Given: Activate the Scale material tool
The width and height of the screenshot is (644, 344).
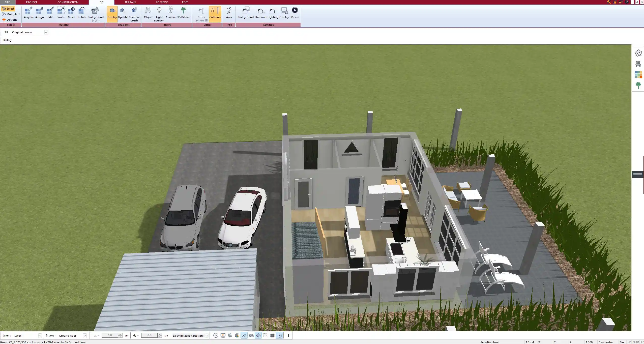Looking at the screenshot, I should (x=61, y=13).
